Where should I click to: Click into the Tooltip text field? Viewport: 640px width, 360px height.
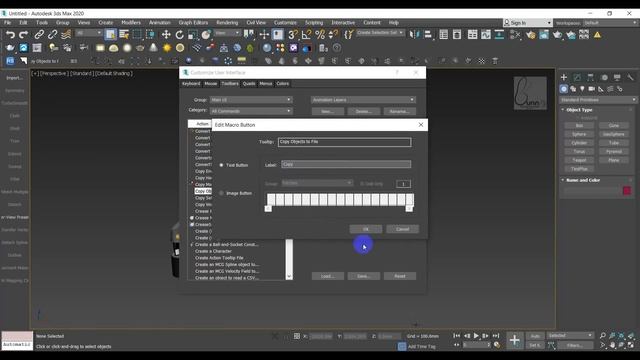coord(344,142)
